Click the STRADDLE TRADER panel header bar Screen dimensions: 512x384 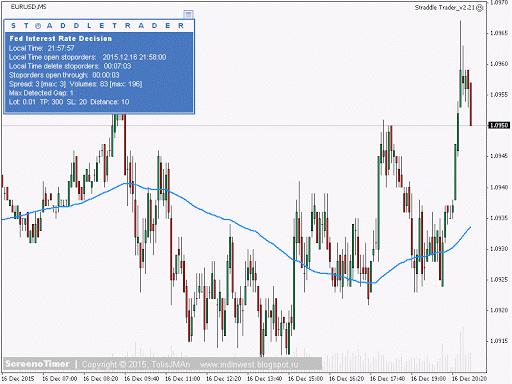tap(99, 26)
